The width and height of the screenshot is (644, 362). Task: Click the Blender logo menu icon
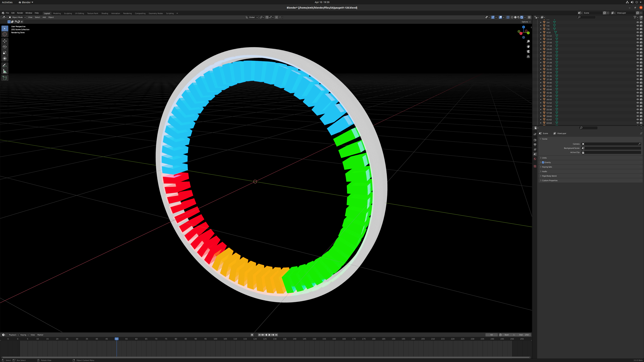[3, 13]
